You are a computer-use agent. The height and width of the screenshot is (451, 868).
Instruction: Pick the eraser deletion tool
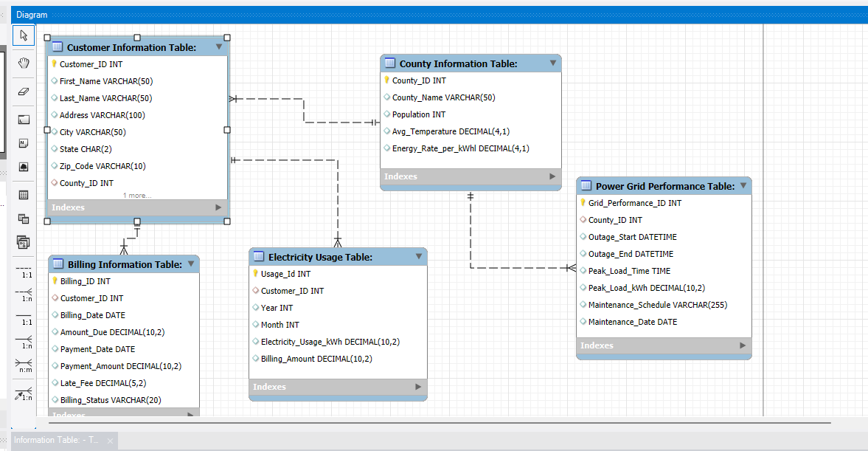(23, 92)
